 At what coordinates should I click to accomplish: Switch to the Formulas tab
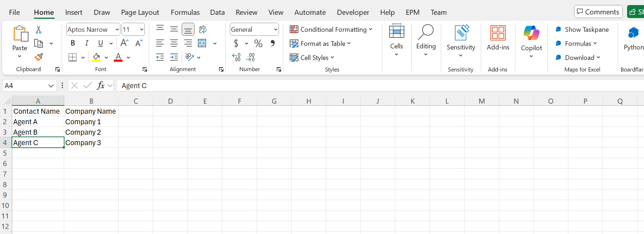pos(185,12)
